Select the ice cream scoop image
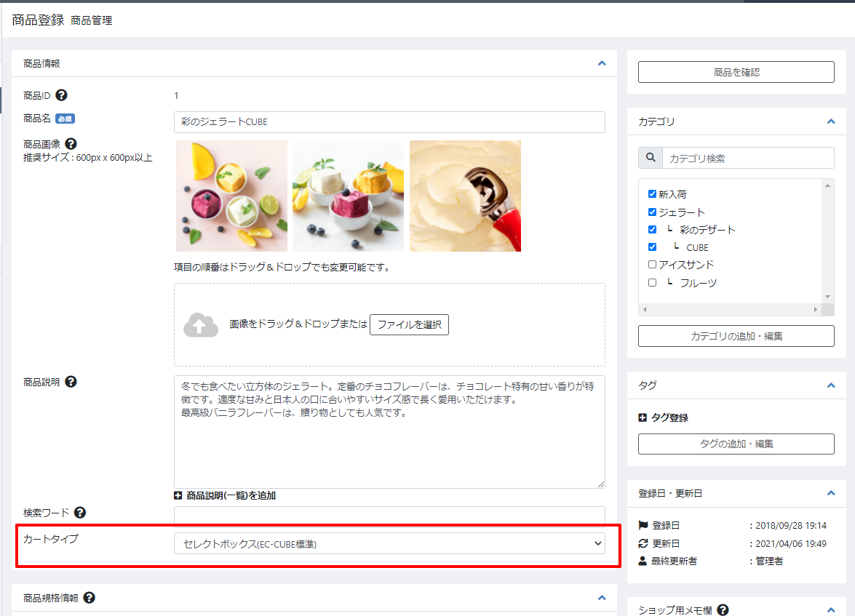The image size is (855, 616). click(x=465, y=196)
